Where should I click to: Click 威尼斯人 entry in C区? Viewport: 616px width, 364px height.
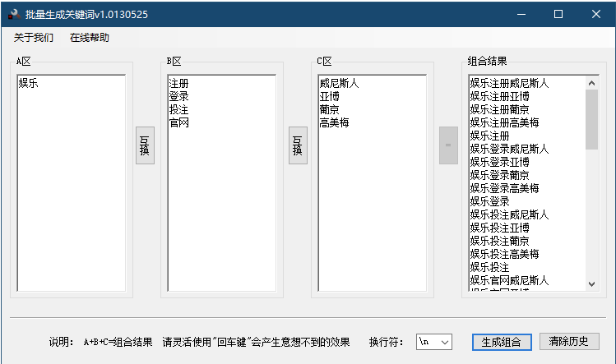click(x=339, y=84)
